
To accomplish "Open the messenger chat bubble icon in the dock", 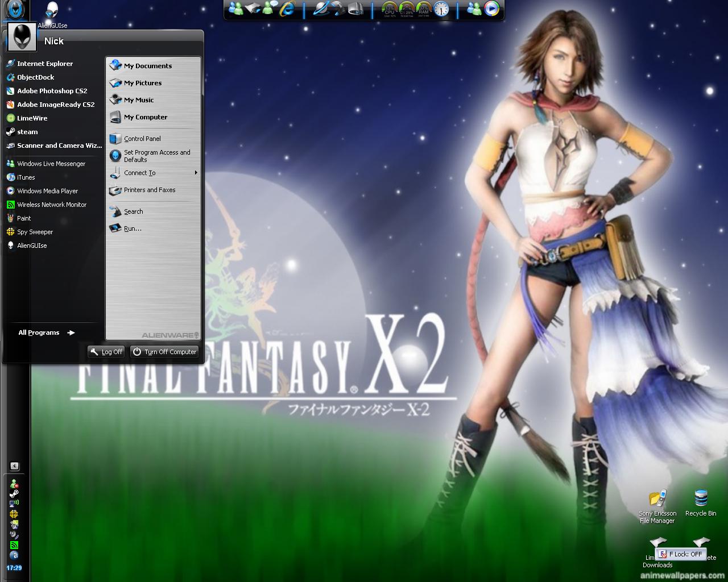I will (271, 9).
